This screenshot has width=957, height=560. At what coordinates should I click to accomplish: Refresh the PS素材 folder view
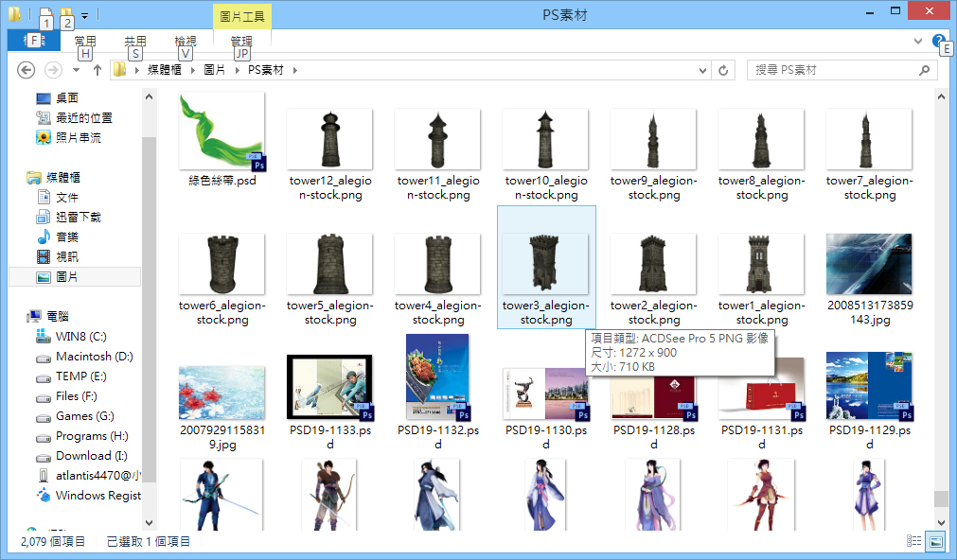coord(724,70)
